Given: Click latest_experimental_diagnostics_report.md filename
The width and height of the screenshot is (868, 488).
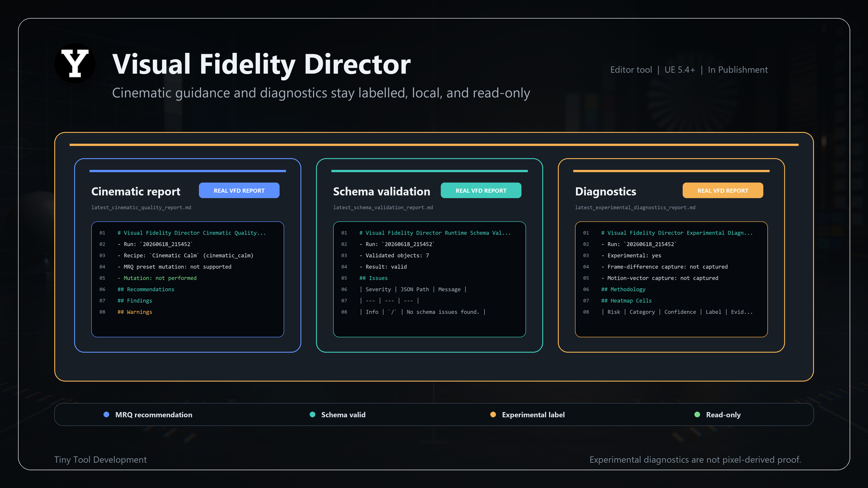Looking at the screenshot, I should pyautogui.click(x=635, y=207).
